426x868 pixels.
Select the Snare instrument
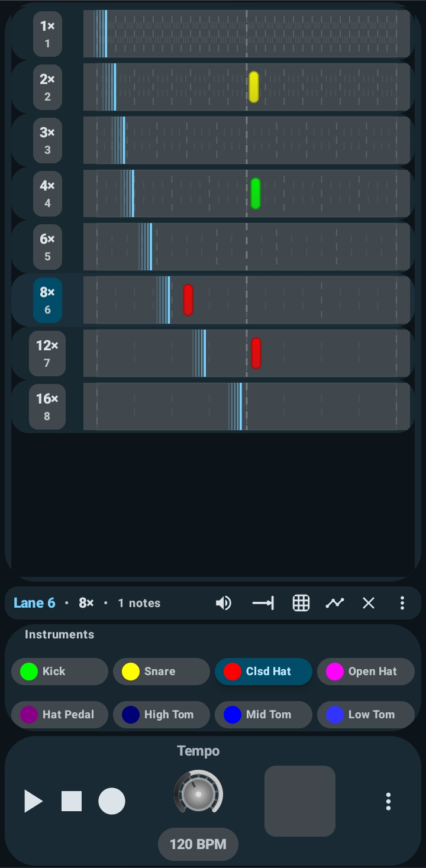coord(161,672)
